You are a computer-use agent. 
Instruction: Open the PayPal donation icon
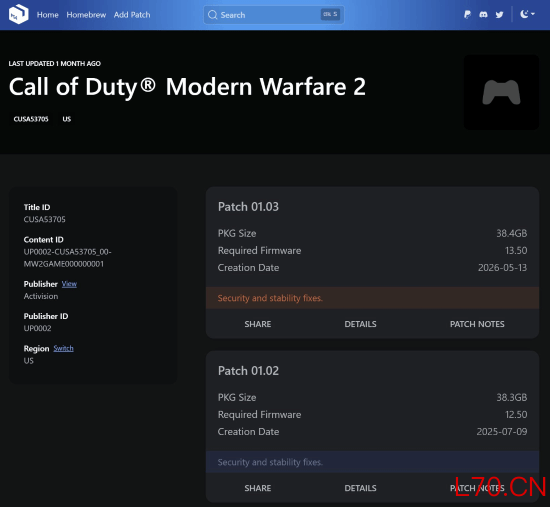(x=467, y=14)
